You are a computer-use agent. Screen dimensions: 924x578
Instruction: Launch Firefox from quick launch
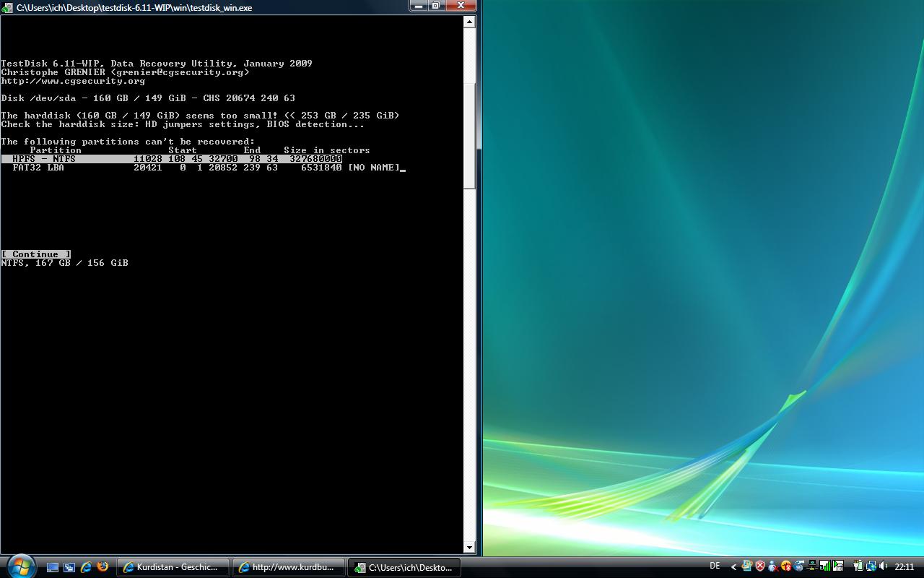tap(103, 567)
